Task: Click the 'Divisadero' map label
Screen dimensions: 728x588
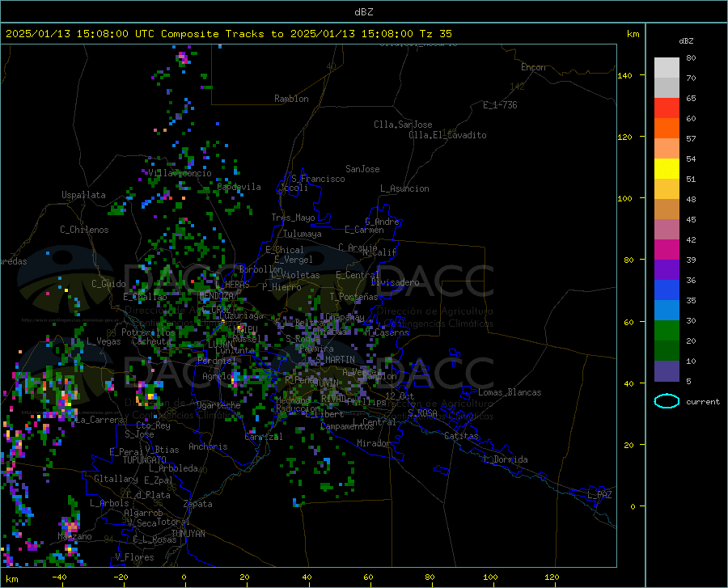Action: [395, 282]
